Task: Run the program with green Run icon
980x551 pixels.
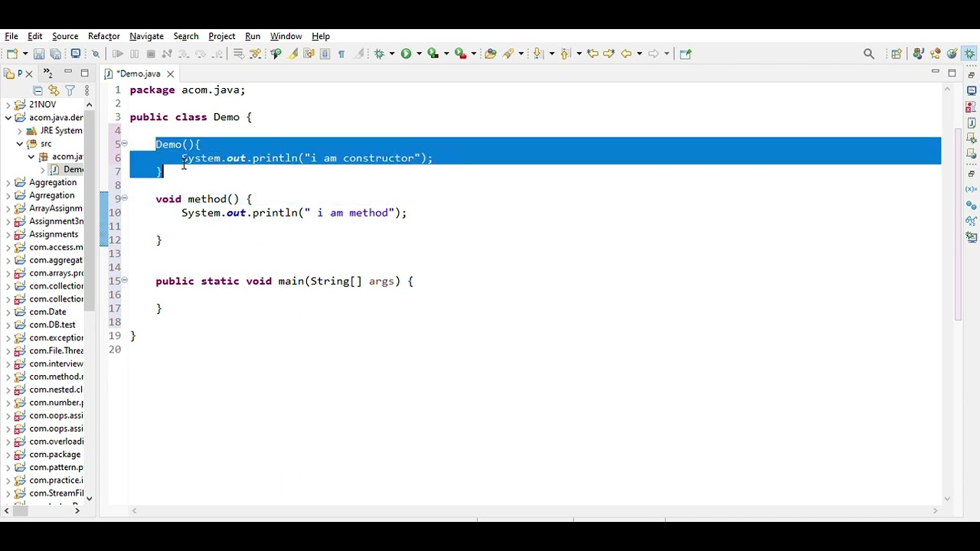Action: click(406, 54)
